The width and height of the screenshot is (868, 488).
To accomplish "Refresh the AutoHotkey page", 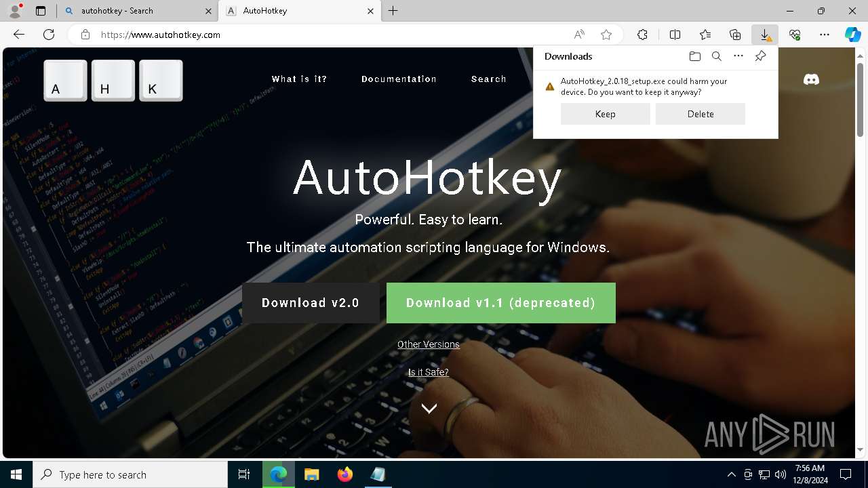I will pos(49,35).
